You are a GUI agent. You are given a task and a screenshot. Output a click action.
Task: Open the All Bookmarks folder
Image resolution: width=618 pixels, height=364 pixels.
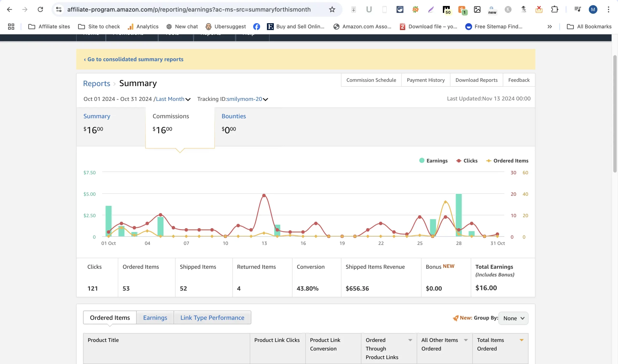coord(589,27)
